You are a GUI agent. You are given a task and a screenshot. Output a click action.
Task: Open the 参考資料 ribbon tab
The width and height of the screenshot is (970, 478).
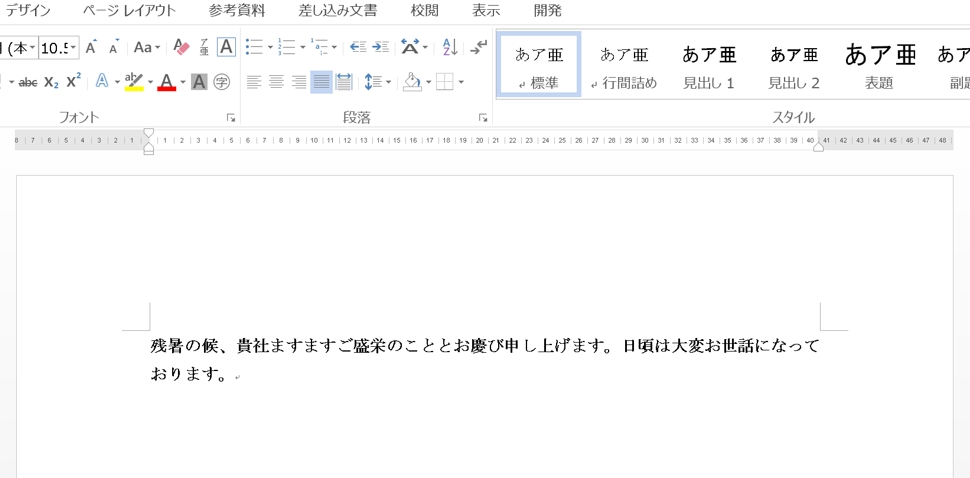coord(237,11)
